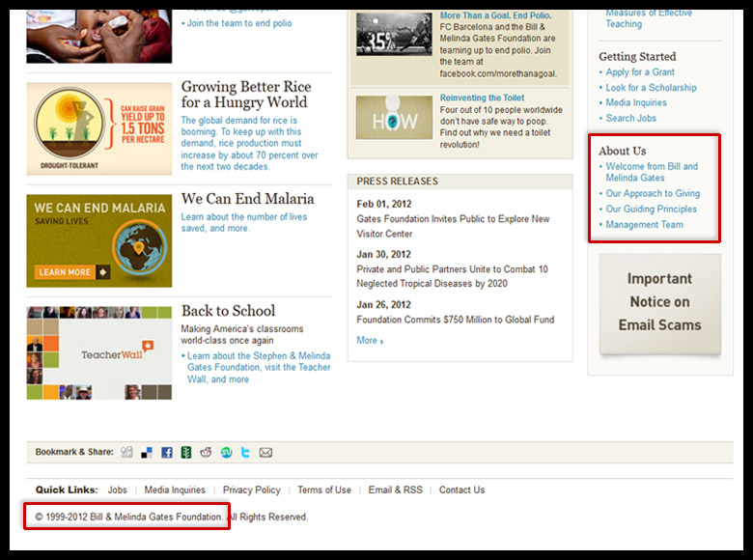The height and width of the screenshot is (560, 753).
Task: Open the 'More' press releases link
Action: point(369,341)
